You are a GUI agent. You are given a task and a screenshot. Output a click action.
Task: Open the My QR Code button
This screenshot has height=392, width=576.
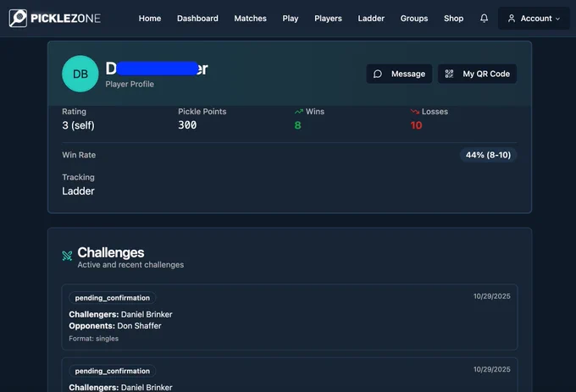click(x=477, y=74)
